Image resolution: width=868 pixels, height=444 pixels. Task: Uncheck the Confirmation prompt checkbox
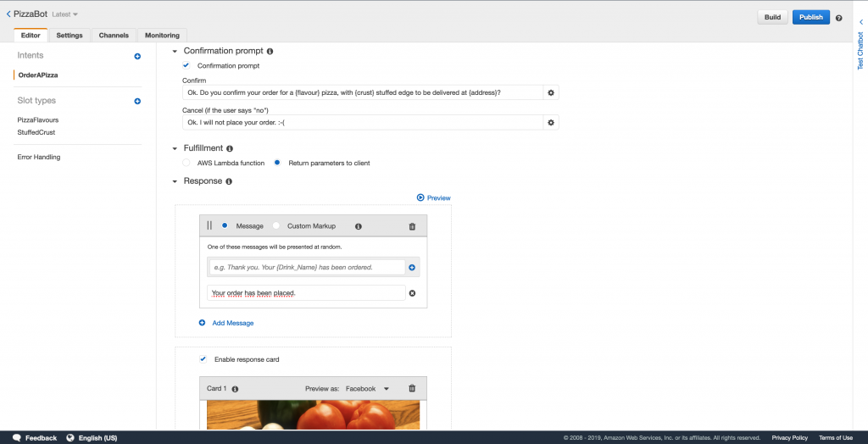(186, 65)
